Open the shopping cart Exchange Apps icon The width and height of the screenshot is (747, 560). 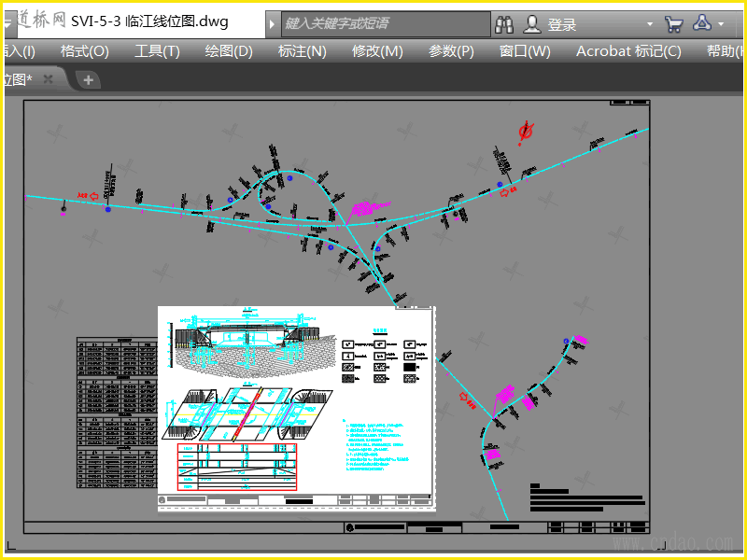tap(673, 24)
